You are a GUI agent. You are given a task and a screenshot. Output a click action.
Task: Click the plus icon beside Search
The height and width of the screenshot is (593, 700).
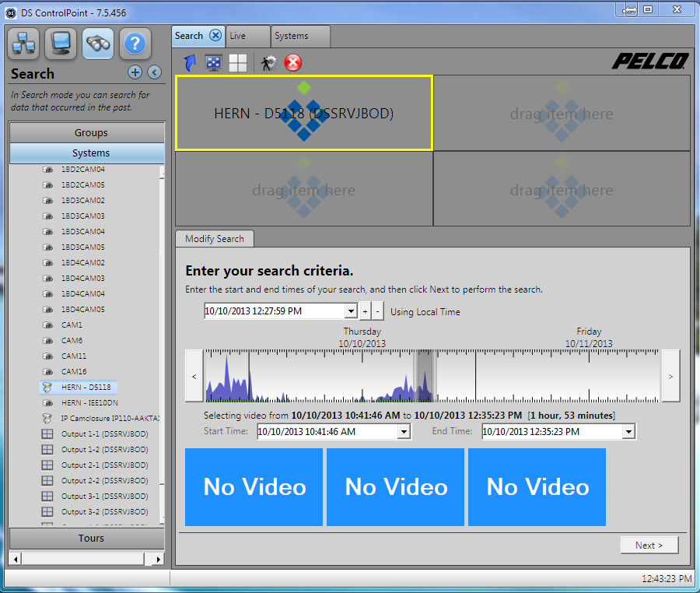coord(135,72)
